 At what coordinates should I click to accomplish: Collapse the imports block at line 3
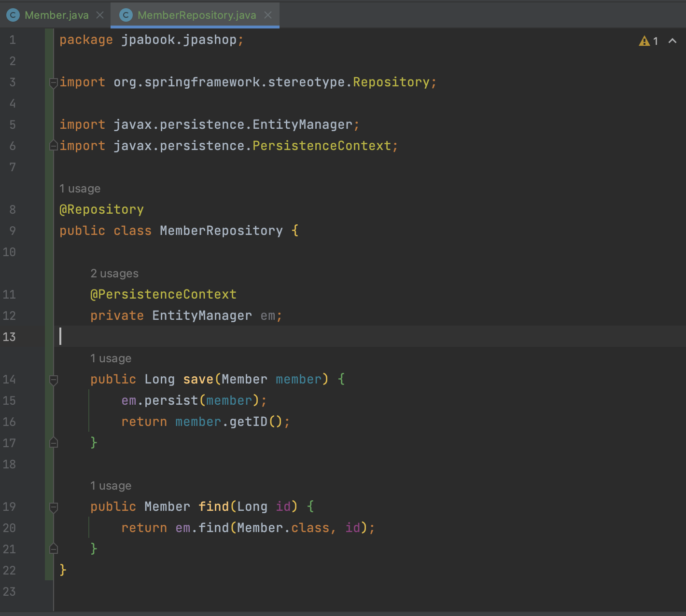click(54, 82)
